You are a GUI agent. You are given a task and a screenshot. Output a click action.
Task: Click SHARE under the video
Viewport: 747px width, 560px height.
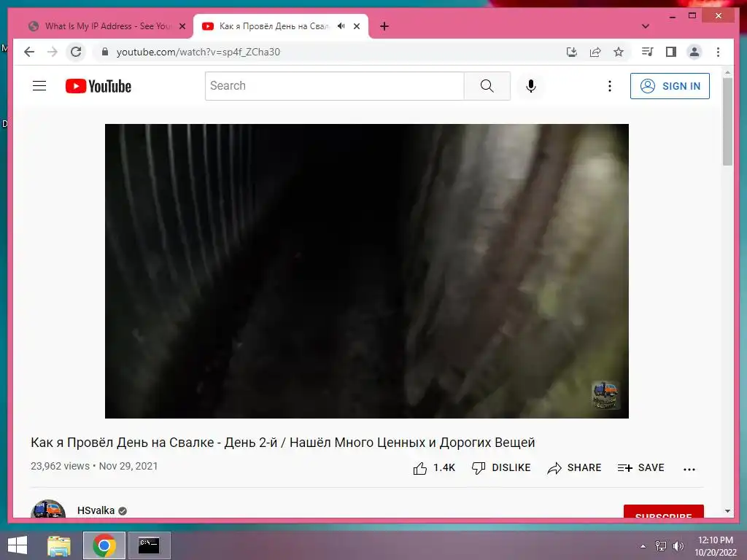(x=574, y=468)
